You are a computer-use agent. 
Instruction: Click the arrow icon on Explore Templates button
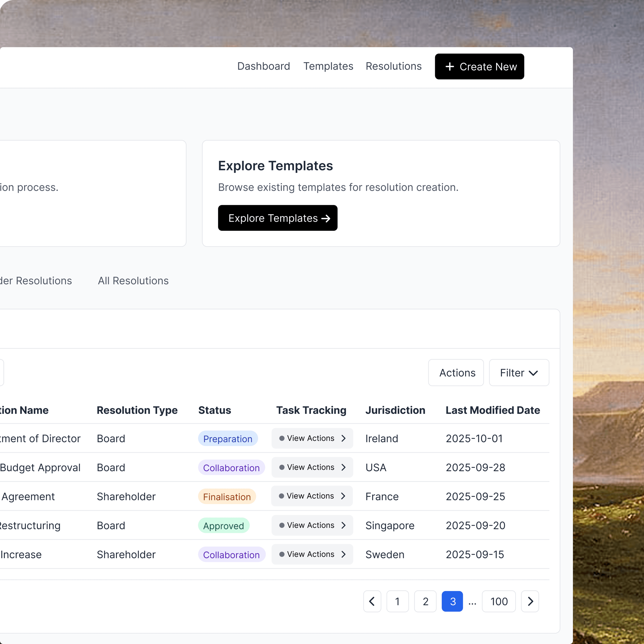(x=326, y=218)
